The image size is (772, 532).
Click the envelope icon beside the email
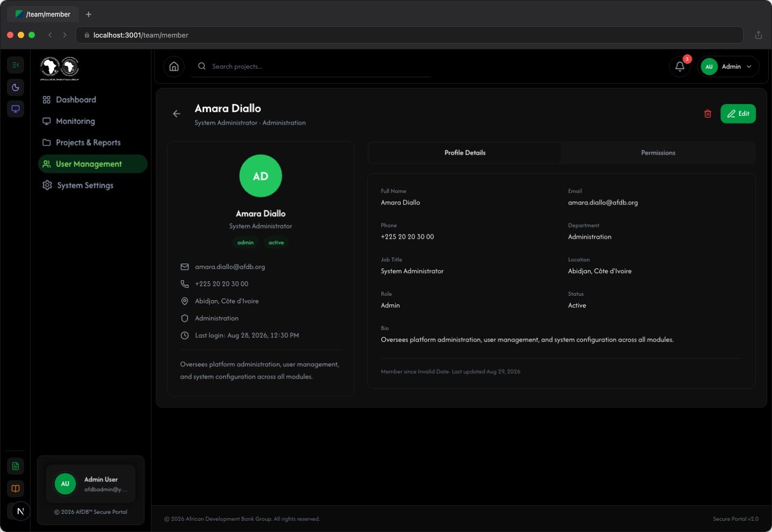[185, 267]
